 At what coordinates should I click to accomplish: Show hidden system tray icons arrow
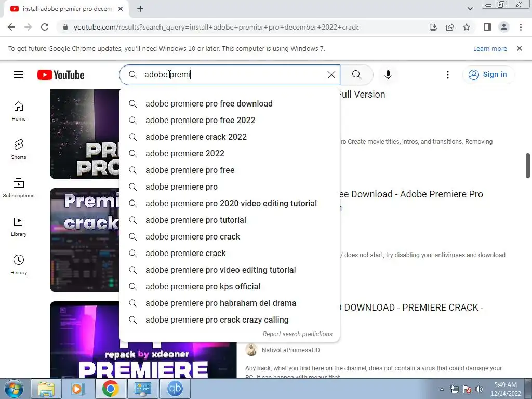click(x=442, y=389)
